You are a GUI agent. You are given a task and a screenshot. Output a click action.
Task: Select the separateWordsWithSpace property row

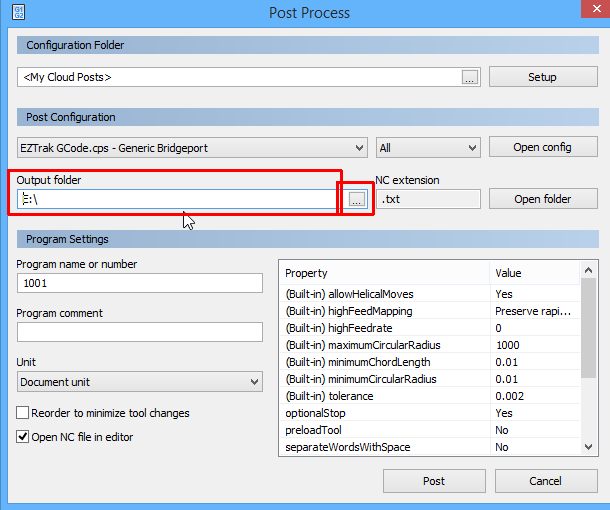[429, 447]
